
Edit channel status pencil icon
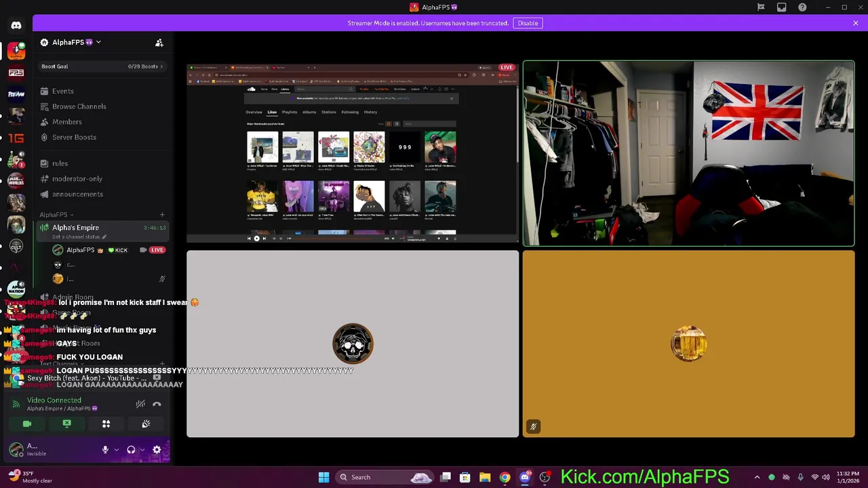104,237
